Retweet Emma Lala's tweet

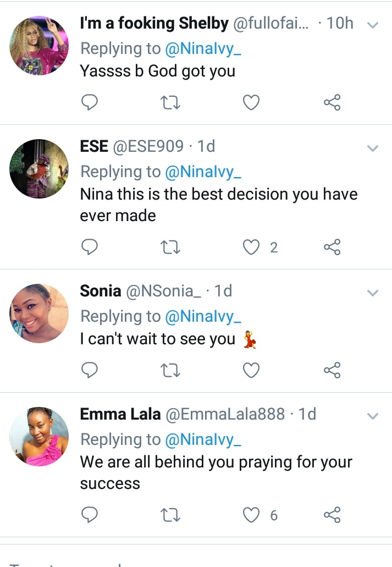170,515
